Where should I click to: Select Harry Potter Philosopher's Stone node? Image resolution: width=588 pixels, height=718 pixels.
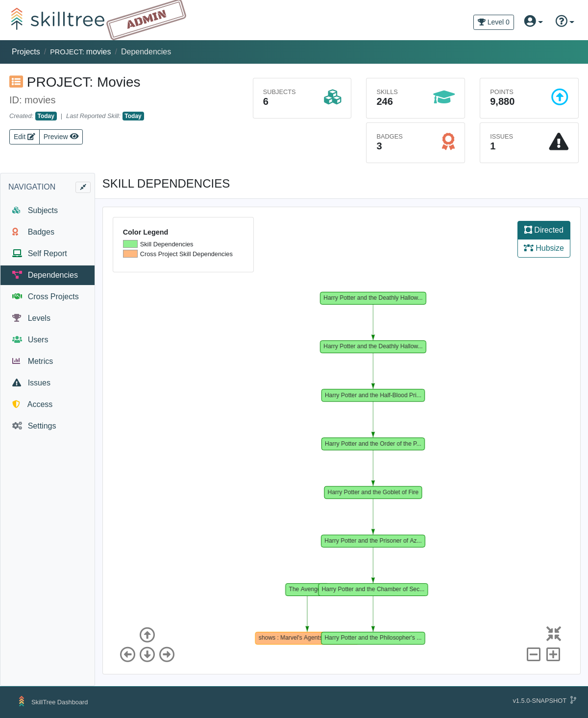[x=373, y=638]
